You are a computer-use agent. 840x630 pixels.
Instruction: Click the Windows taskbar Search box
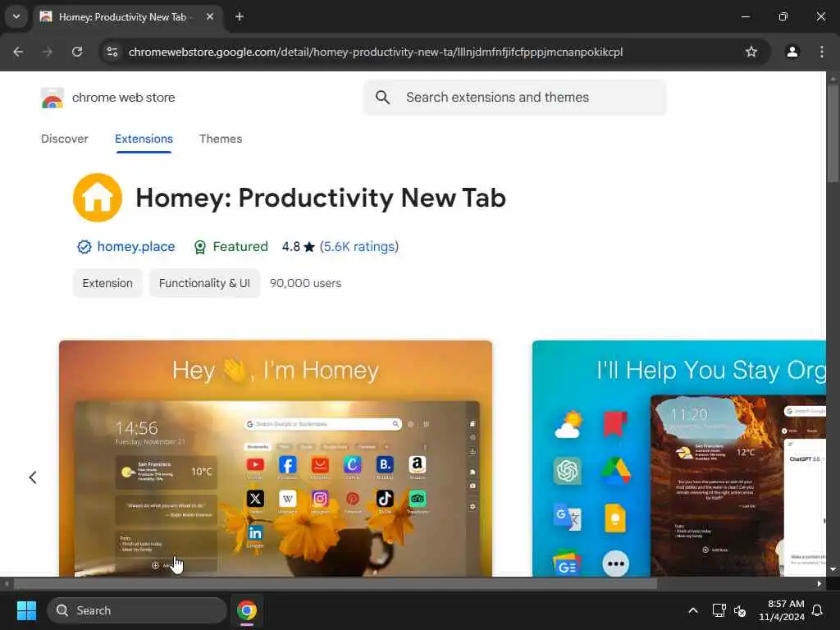(x=137, y=610)
